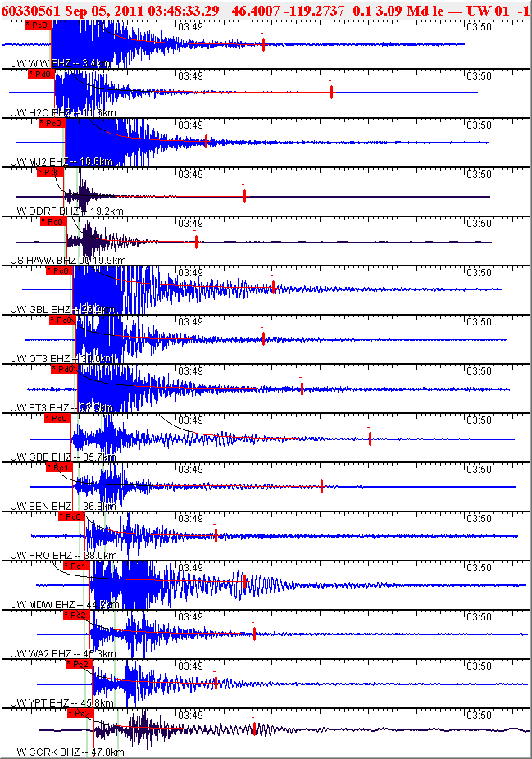532x759 pixels.
Task: Select the Pc0 pick flag on the MJ2 trace
Action: point(51,124)
